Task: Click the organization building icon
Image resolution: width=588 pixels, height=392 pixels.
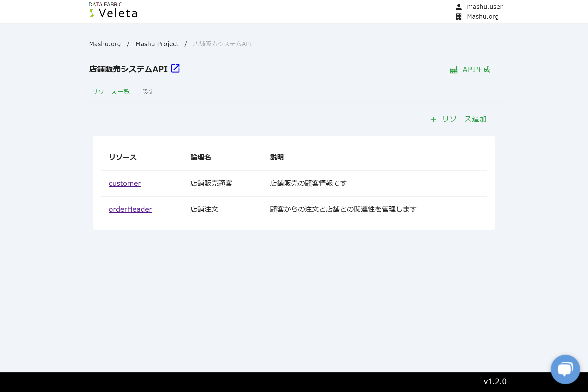Action: [x=458, y=17]
